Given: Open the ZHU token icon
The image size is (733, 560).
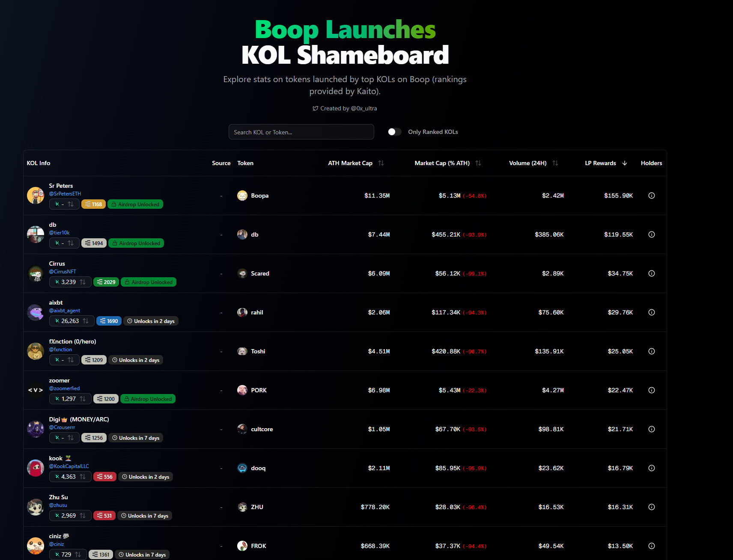Looking at the screenshot, I should [242, 507].
